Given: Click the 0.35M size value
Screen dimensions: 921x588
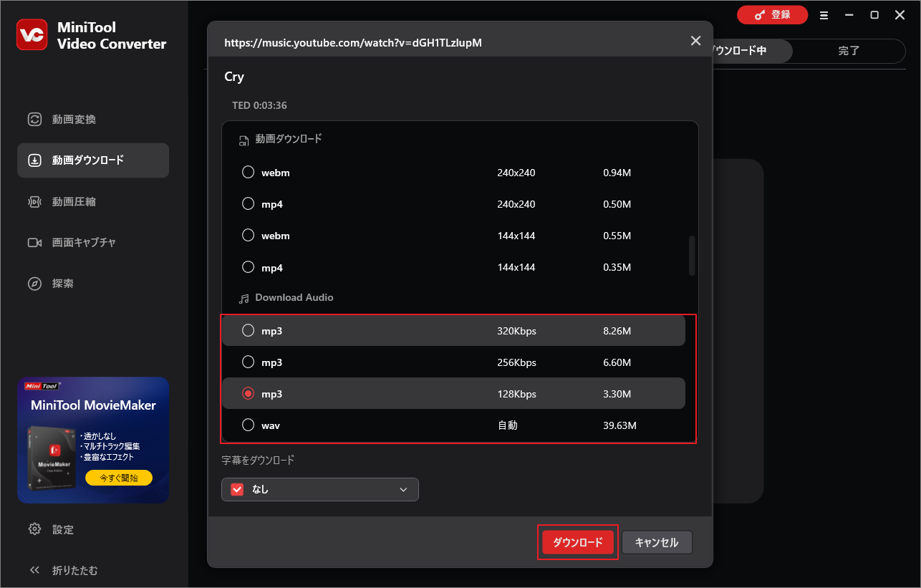Looking at the screenshot, I should tap(617, 267).
